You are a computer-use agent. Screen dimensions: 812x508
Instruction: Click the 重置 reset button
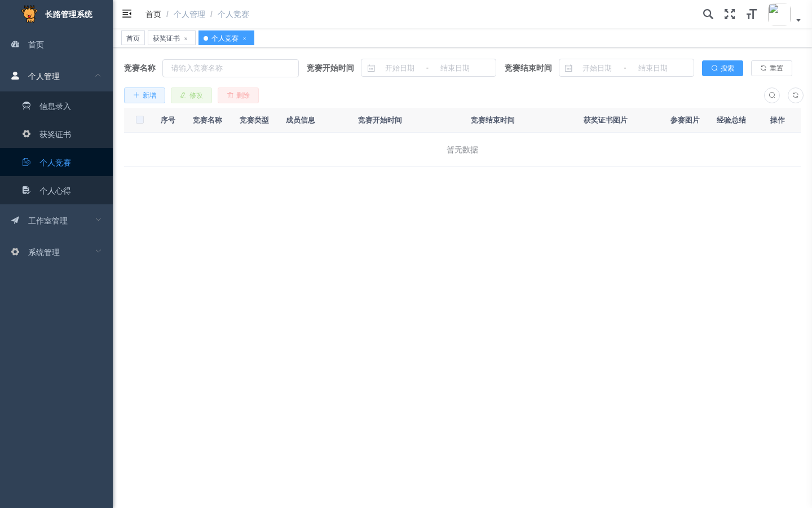(x=771, y=68)
